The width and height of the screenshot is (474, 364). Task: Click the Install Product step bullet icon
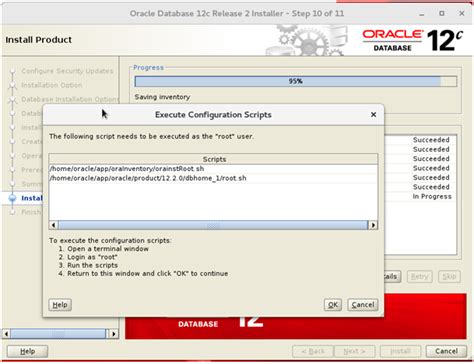click(x=13, y=198)
